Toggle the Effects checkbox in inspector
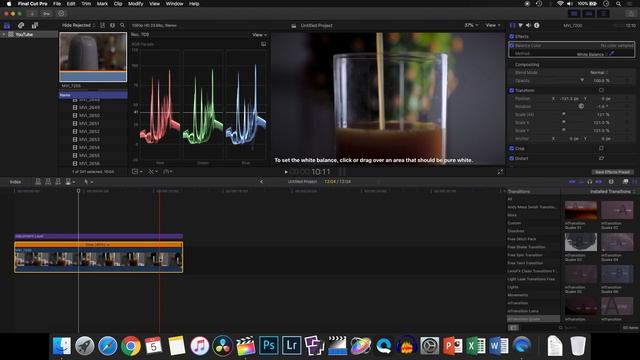The image size is (640, 360). point(511,36)
